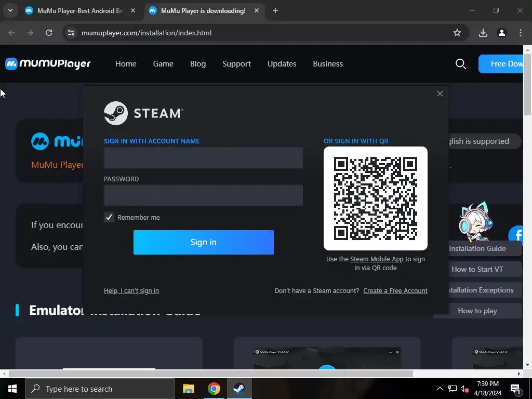Screen dimensions: 532x399
Task: Click the network icon in system tray
Action: click(453, 389)
